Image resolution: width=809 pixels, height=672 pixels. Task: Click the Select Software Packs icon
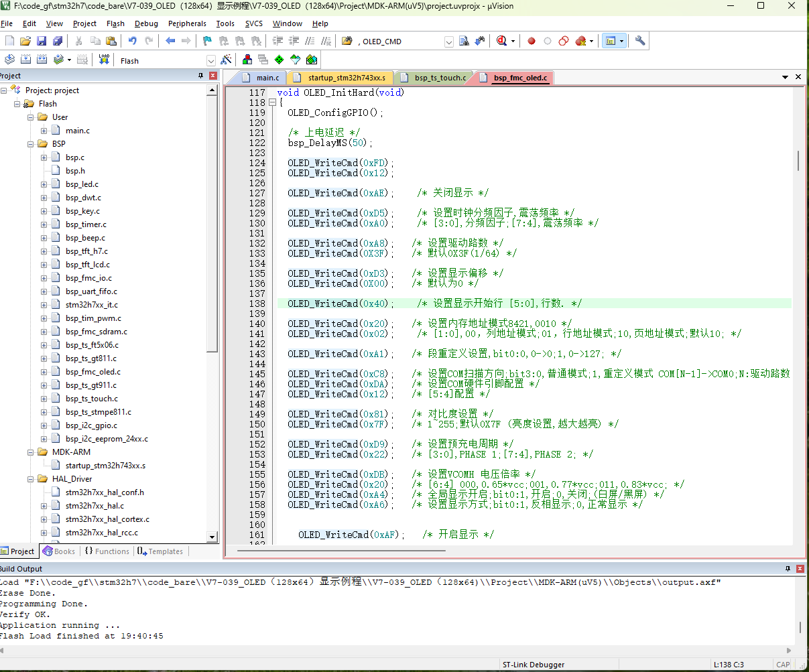[296, 60]
